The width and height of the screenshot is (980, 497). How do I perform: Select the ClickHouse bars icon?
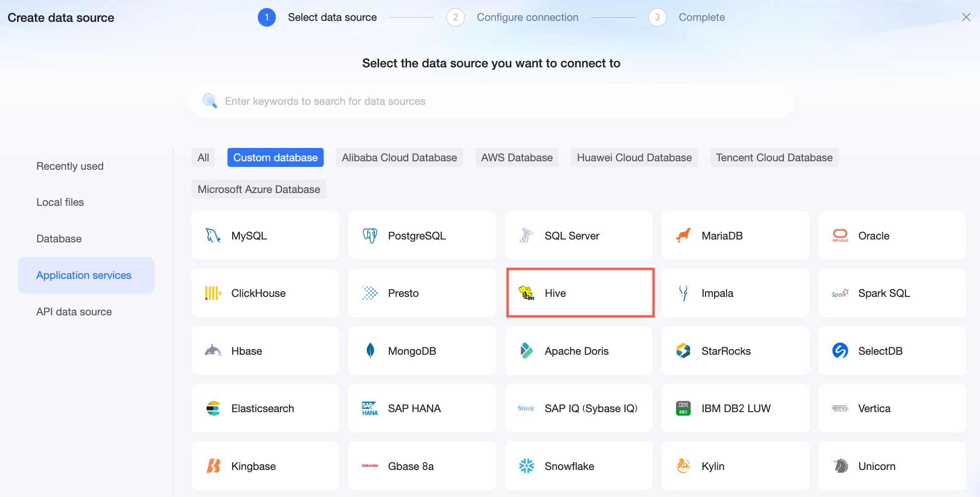click(213, 293)
